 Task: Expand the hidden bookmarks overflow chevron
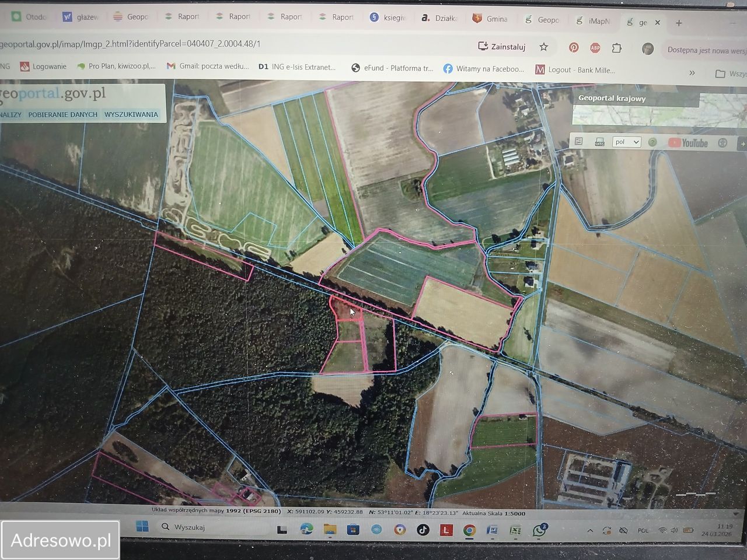(692, 73)
